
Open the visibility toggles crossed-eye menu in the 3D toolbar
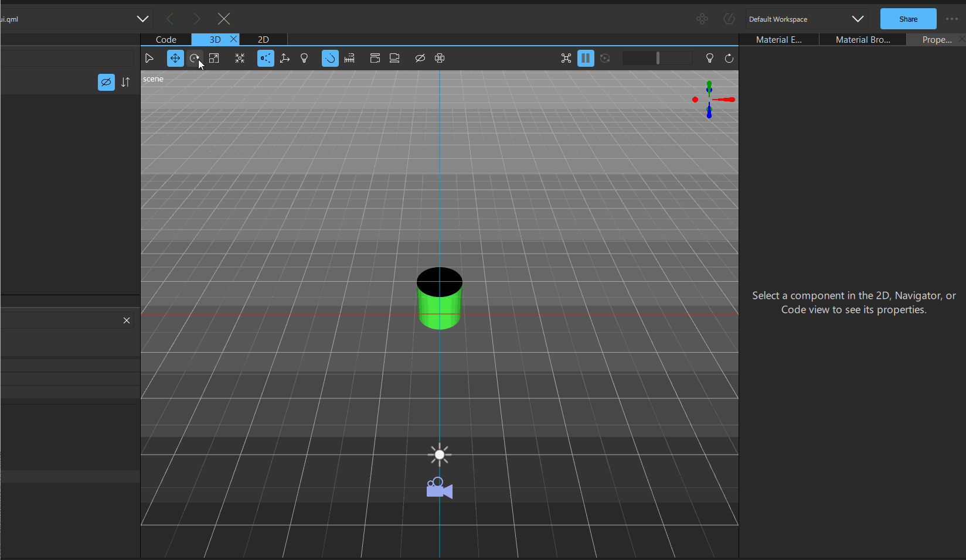[x=420, y=58]
